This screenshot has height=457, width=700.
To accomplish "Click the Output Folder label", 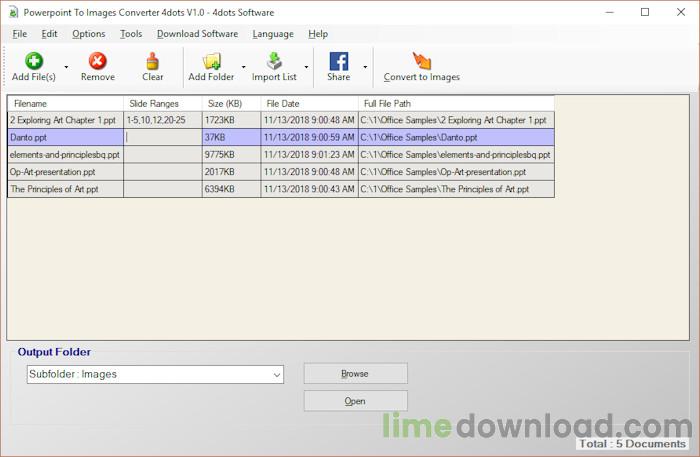I will tap(54, 352).
